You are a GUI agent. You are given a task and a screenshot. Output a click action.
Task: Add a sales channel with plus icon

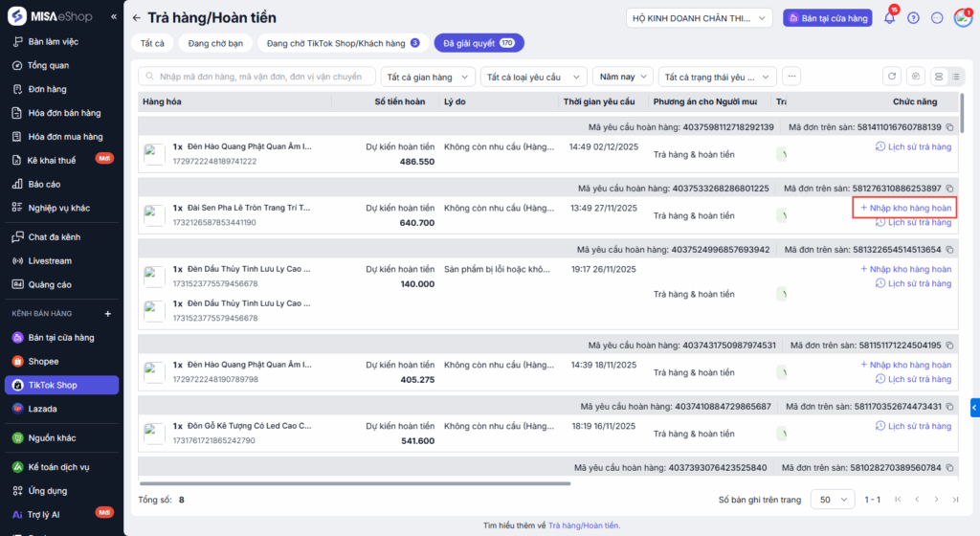pyautogui.click(x=108, y=314)
